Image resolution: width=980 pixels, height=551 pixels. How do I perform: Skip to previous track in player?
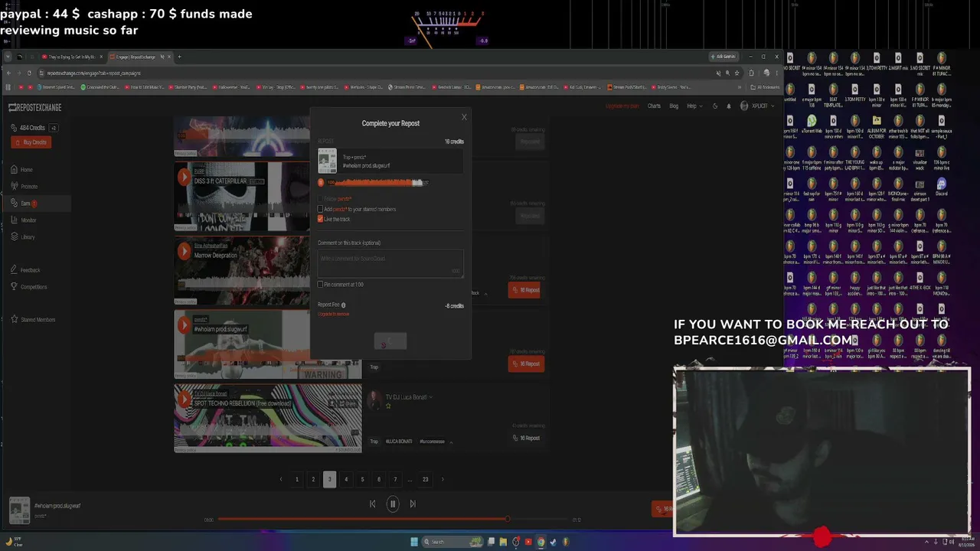[x=373, y=504]
